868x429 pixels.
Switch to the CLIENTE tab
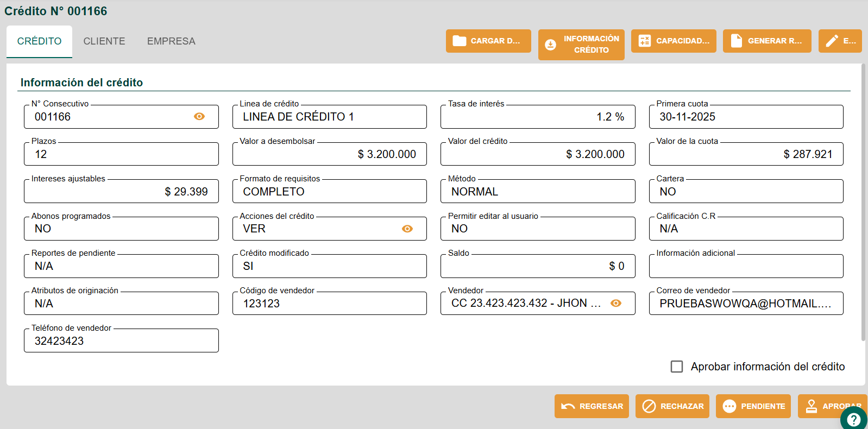104,41
